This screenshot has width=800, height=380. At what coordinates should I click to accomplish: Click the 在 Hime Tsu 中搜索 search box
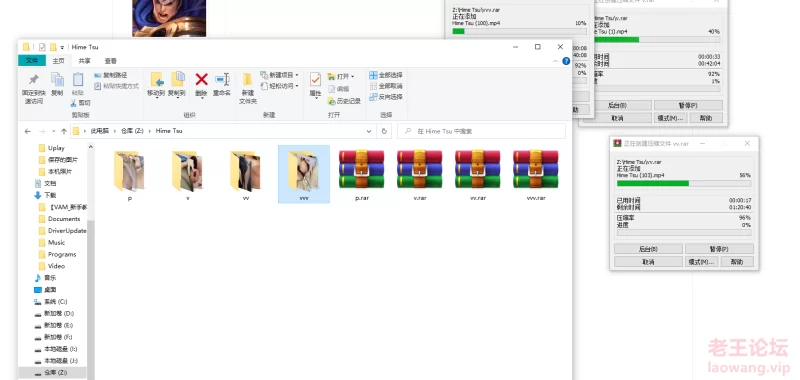pyautogui.click(x=481, y=131)
